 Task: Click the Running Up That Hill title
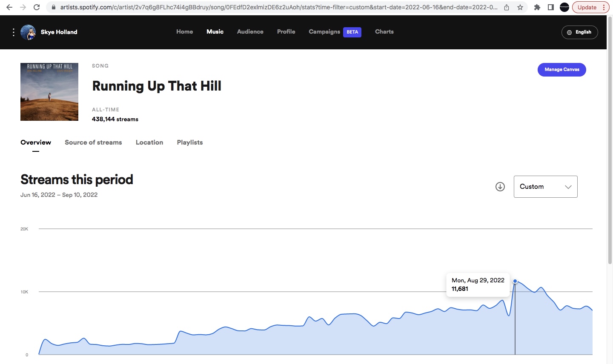(157, 86)
